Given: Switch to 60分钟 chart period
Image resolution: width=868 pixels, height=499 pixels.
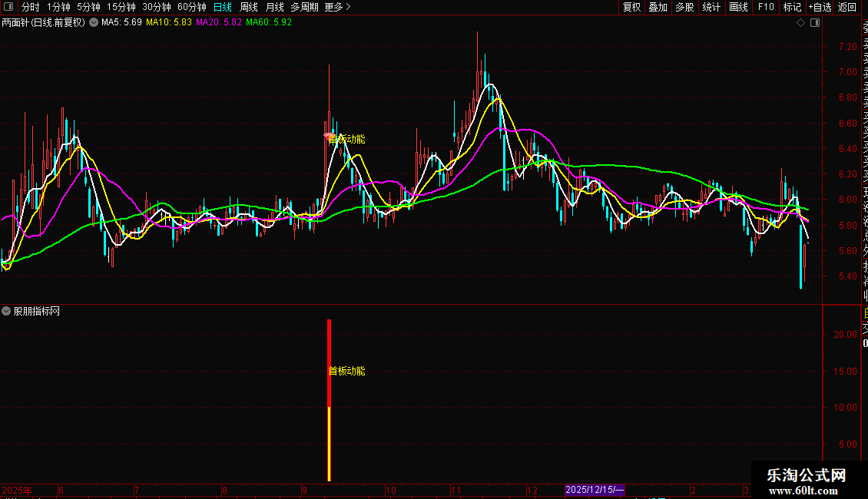Looking at the screenshot, I should pyautogui.click(x=192, y=7).
